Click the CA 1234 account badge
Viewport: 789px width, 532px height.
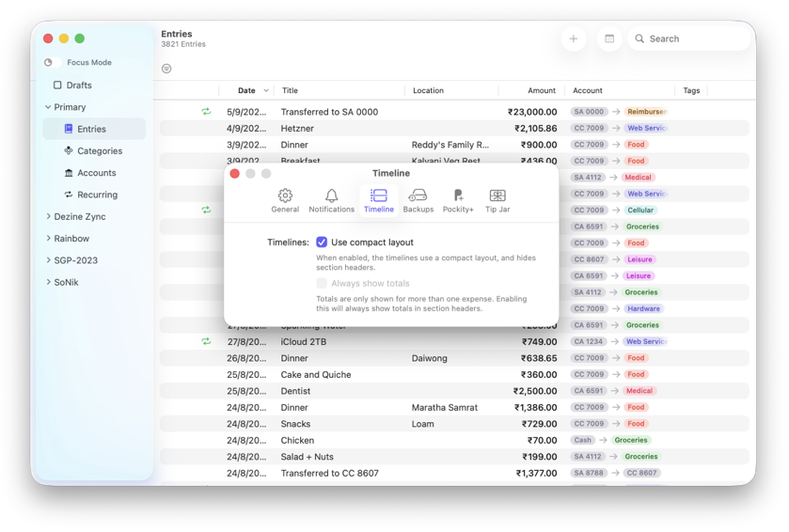point(589,341)
